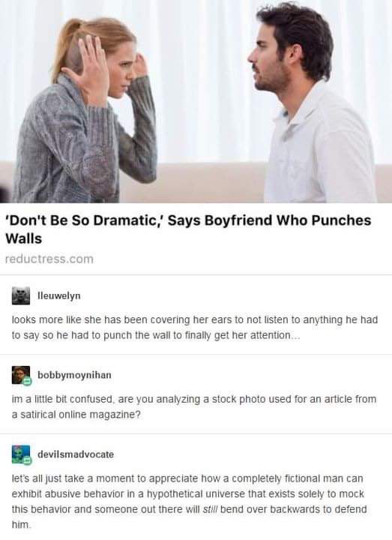
Task: Click 'to say so he had to punch' text line
Action: [x=156, y=335]
